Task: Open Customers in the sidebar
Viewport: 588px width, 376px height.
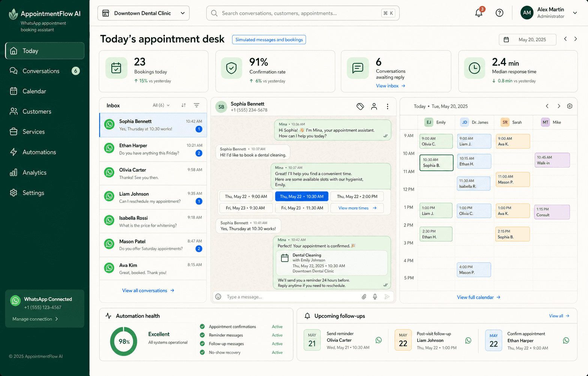Action: 45,111
